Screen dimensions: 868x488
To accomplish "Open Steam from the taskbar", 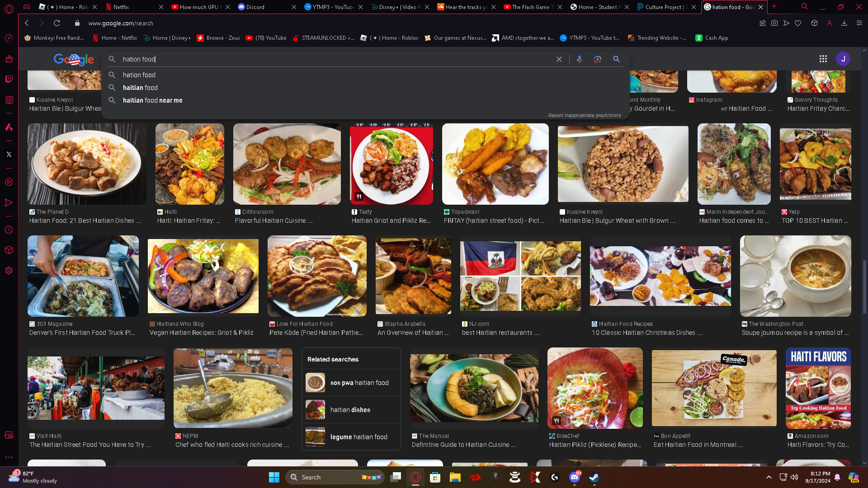I will 594,477.
